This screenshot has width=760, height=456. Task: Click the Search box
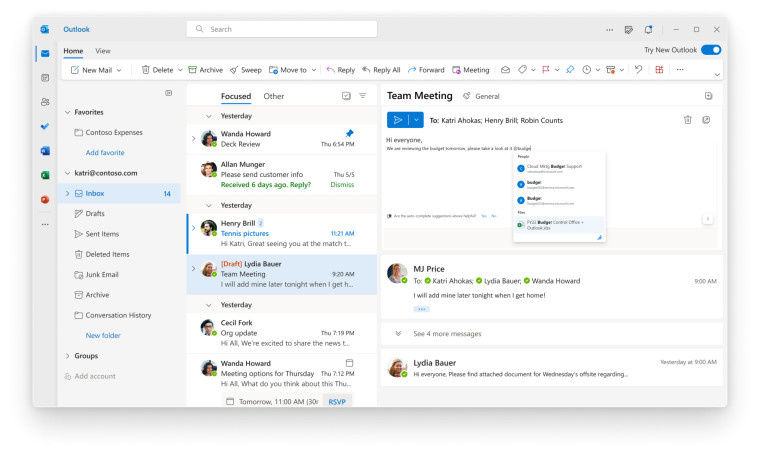(282, 29)
